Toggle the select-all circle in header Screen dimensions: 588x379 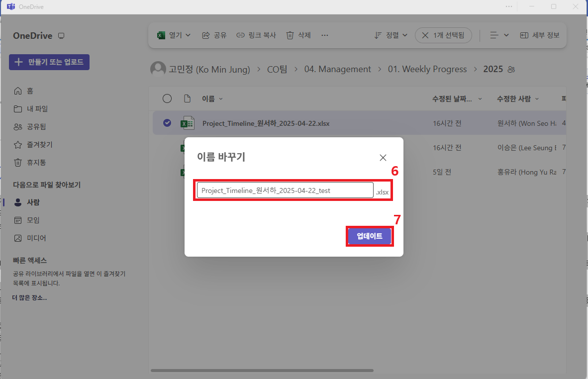coord(167,98)
